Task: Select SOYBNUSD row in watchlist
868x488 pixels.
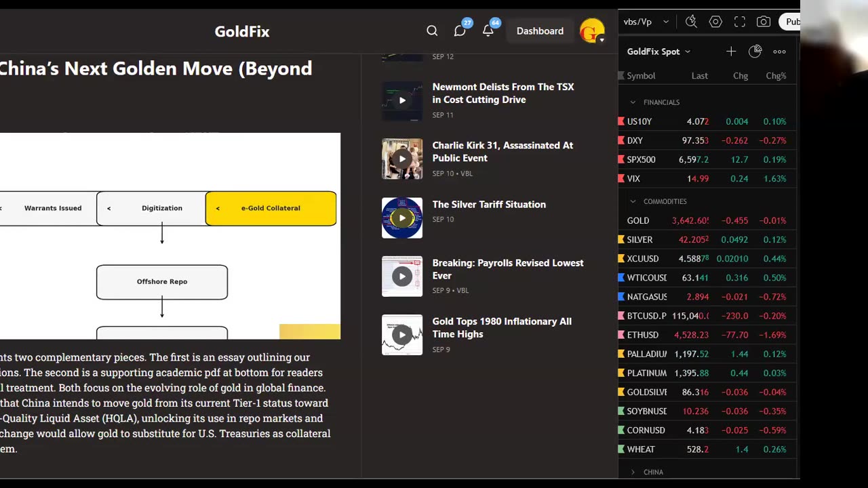Action: 707,411
